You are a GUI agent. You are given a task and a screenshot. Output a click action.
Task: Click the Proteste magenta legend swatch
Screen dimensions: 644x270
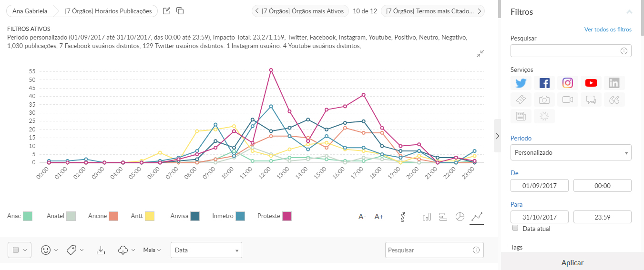click(287, 216)
